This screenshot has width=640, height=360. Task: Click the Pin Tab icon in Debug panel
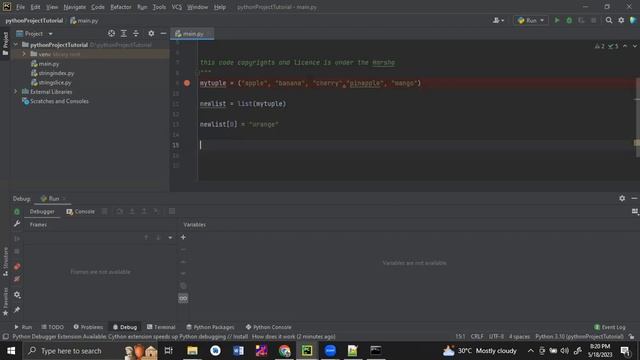click(17, 310)
